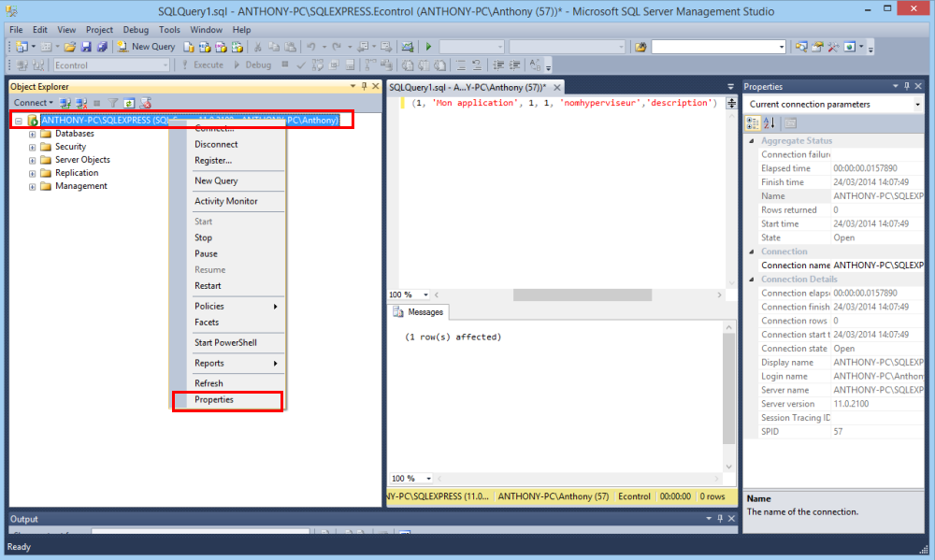Click the red script error icon in Object Explorer toolbar
This screenshot has width=935, height=560.
point(145,103)
